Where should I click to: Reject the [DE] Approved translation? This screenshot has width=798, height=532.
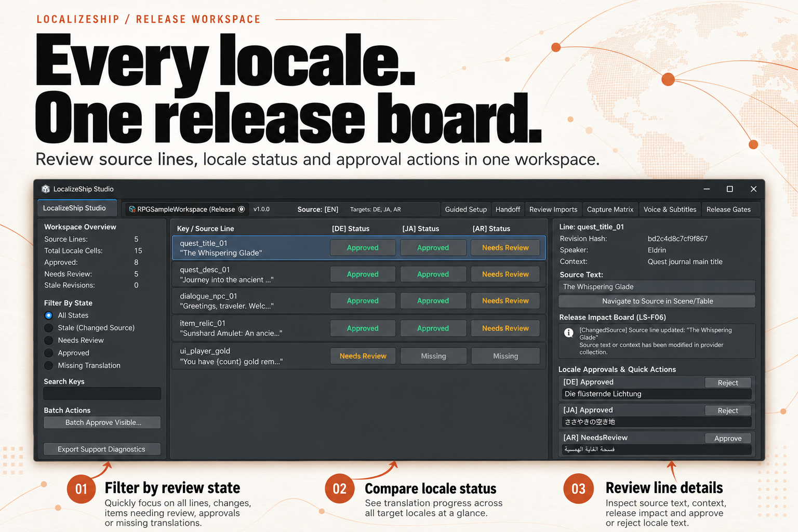pyautogui.click(x=728, y=383)
